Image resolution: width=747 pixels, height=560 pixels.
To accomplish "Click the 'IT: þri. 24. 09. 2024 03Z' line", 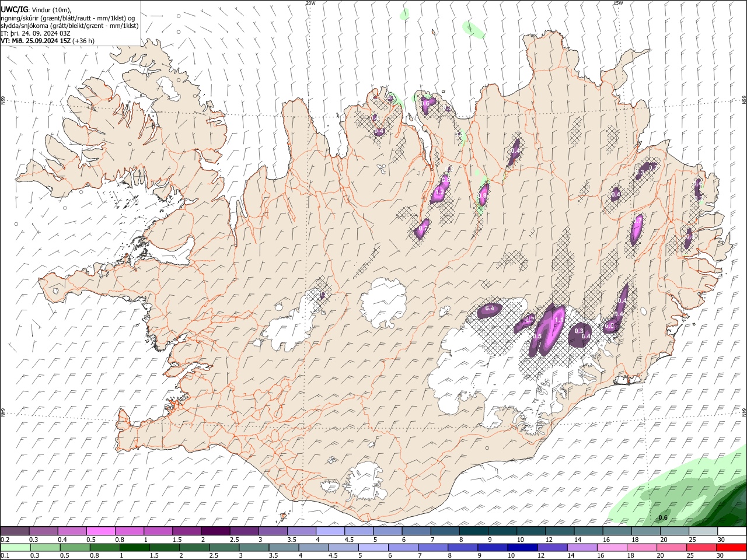I will pos(36,33).
